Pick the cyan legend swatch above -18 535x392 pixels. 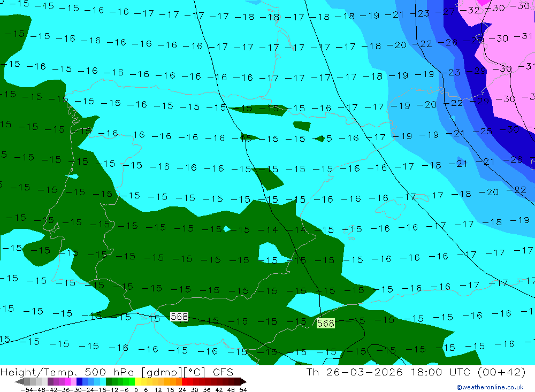pyautogui.click(x=103, y=381)
